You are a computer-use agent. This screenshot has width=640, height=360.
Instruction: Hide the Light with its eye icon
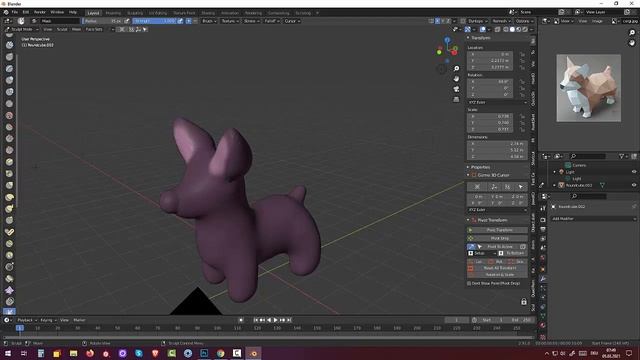634,172
